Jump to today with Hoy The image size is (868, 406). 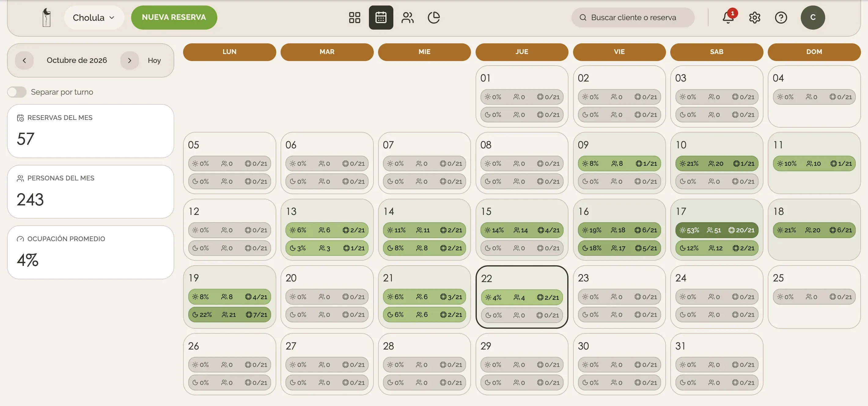154,61
